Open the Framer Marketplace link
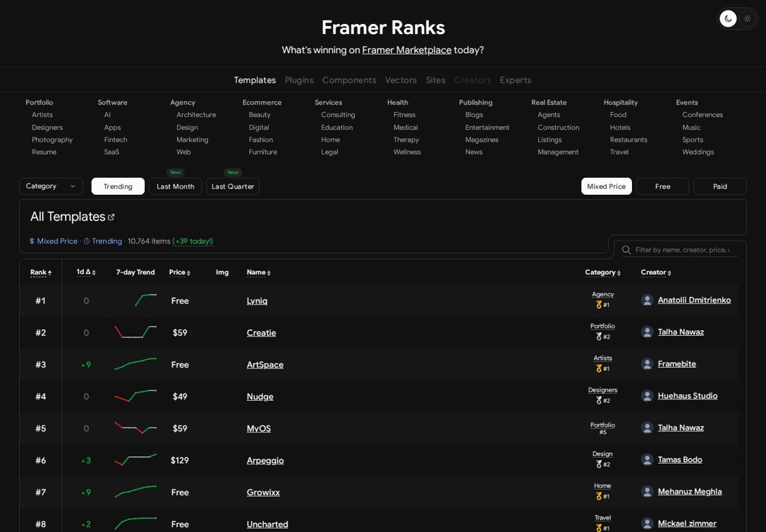 (406, 50)
